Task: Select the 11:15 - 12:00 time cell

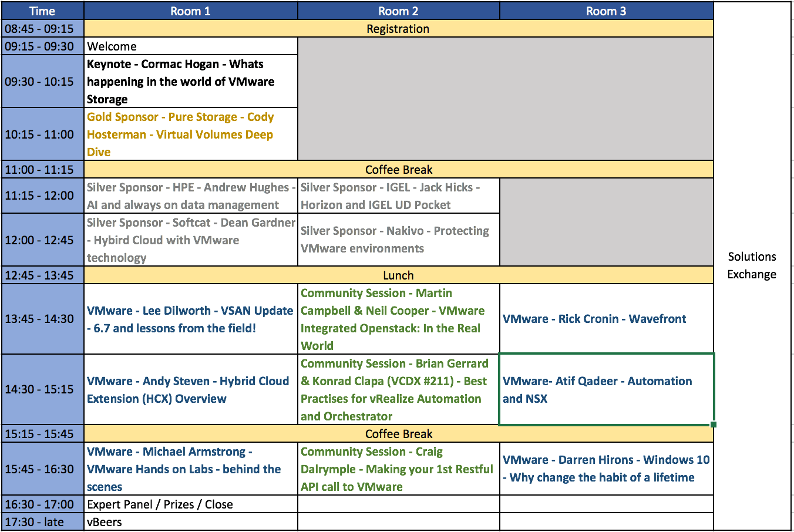Action: (x=43, y=196)
